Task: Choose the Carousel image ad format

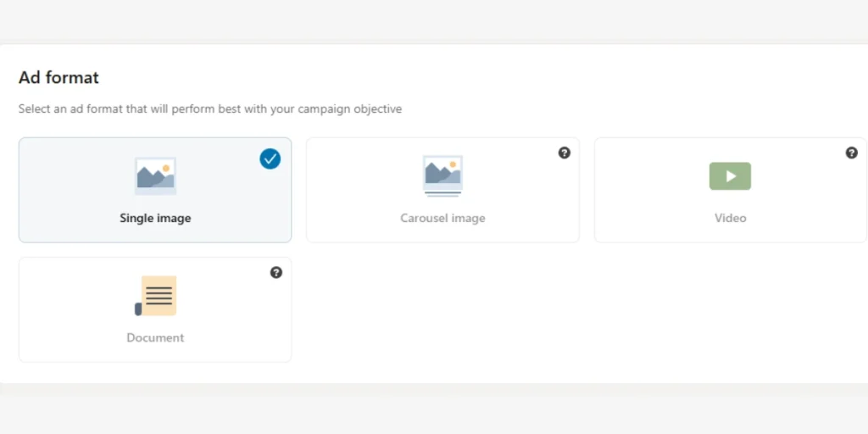Action: pyautogui.click(x=442, y=190)
